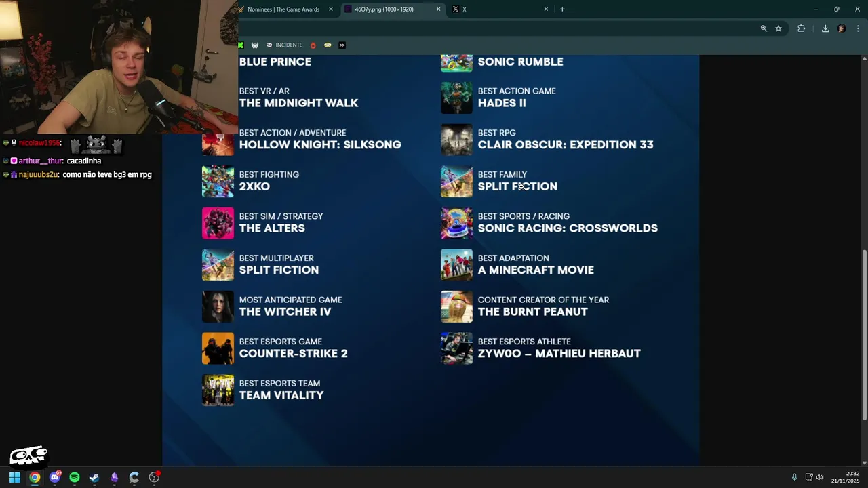Click The Witcher IV thumbnail
The height and width of the screenshot is (488, 868).
[x=218, y=307]
